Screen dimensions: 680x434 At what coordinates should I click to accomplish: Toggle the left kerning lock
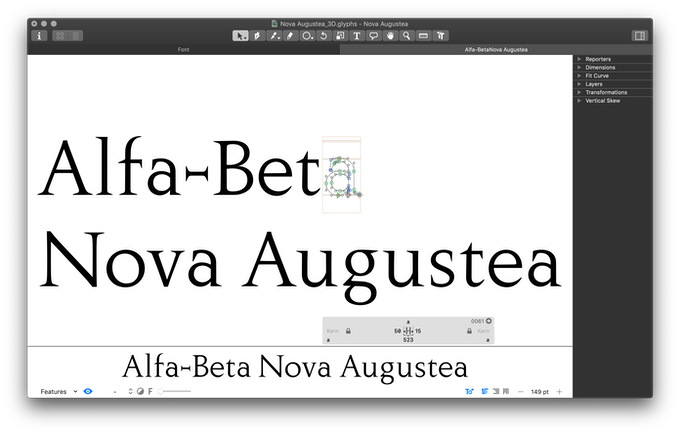(348, 331)
